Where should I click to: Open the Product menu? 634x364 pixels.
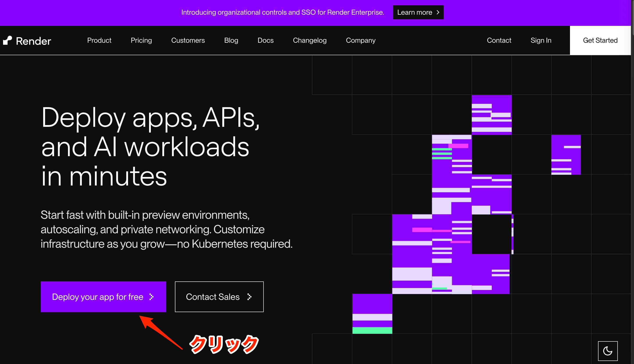tap(99, 41)
